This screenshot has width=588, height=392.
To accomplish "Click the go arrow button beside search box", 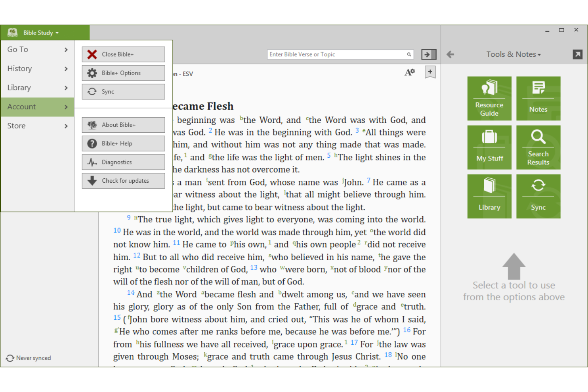I will tap(429, 54).
